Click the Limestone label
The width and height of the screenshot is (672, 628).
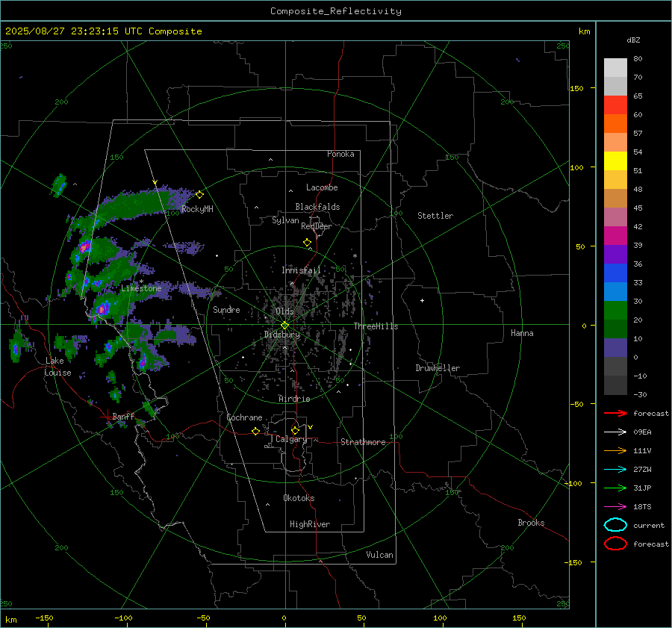tap(141, 288)
